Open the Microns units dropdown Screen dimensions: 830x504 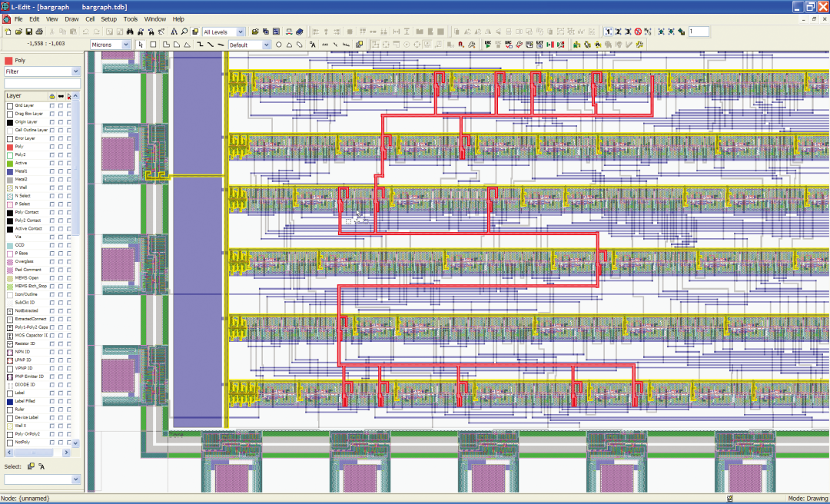(126, 45)
